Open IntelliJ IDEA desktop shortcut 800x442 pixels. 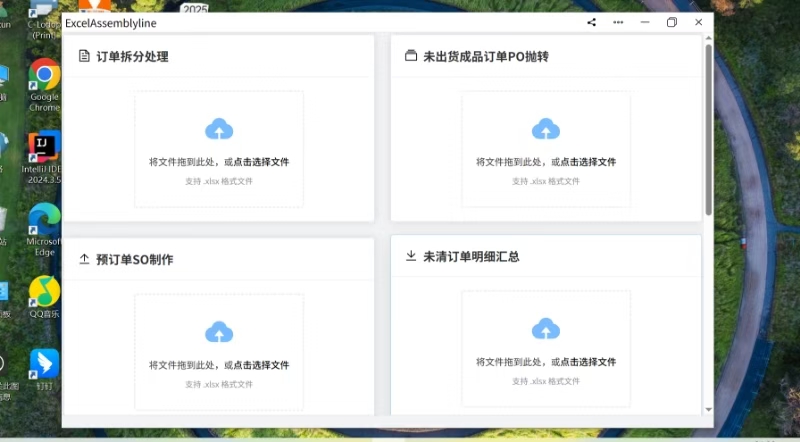pyautogui.click(x=44, y=157)
